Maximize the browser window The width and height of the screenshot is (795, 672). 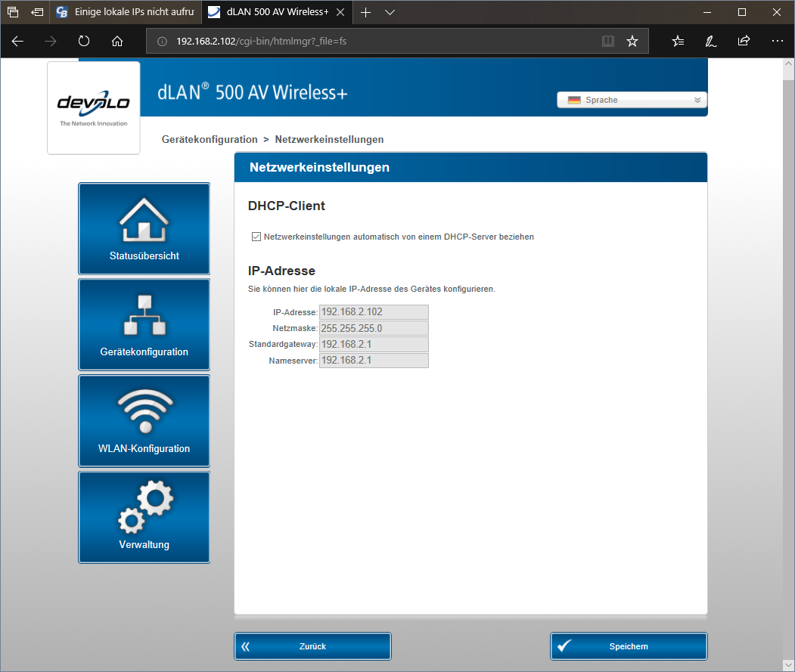pos(742,12)
